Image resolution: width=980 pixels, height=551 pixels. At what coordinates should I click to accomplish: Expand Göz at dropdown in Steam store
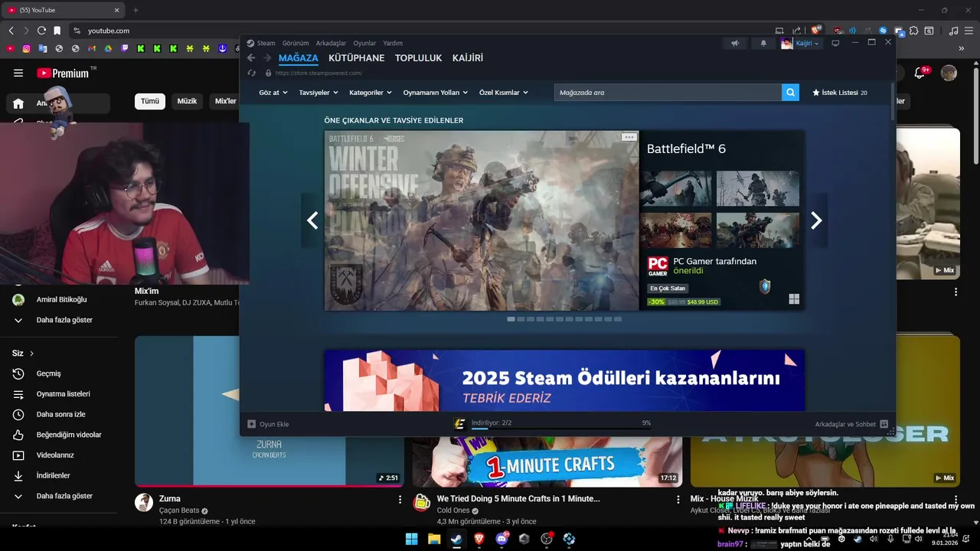click(x=273, y=93)
